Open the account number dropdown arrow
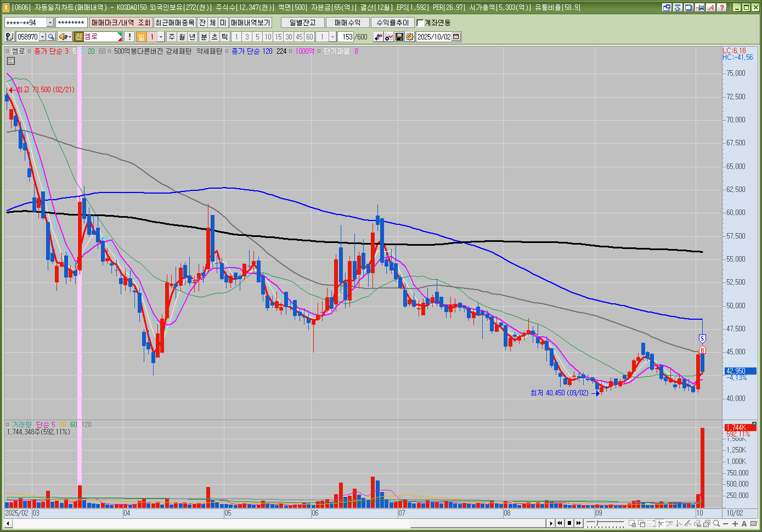 click(50, 22)
